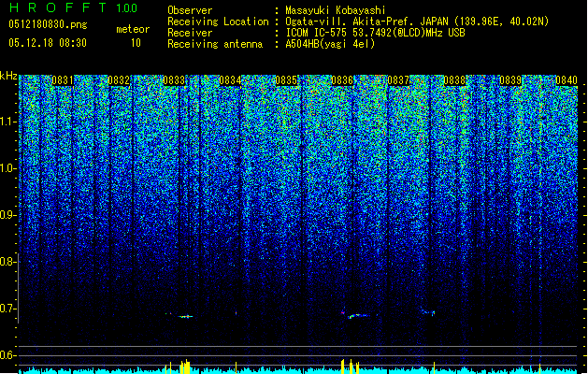588x374 pixels.
Task: Click the 0832 time marker
Action: (x=119, y=80)
